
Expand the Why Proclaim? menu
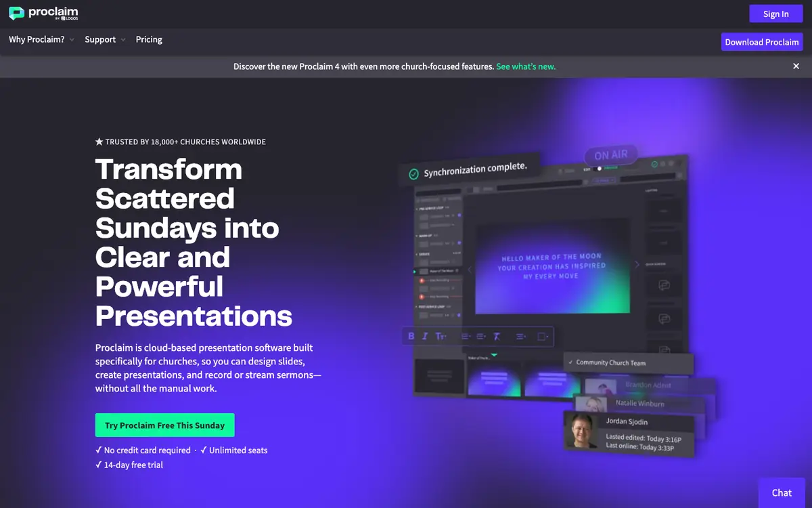tap(41, 39)
